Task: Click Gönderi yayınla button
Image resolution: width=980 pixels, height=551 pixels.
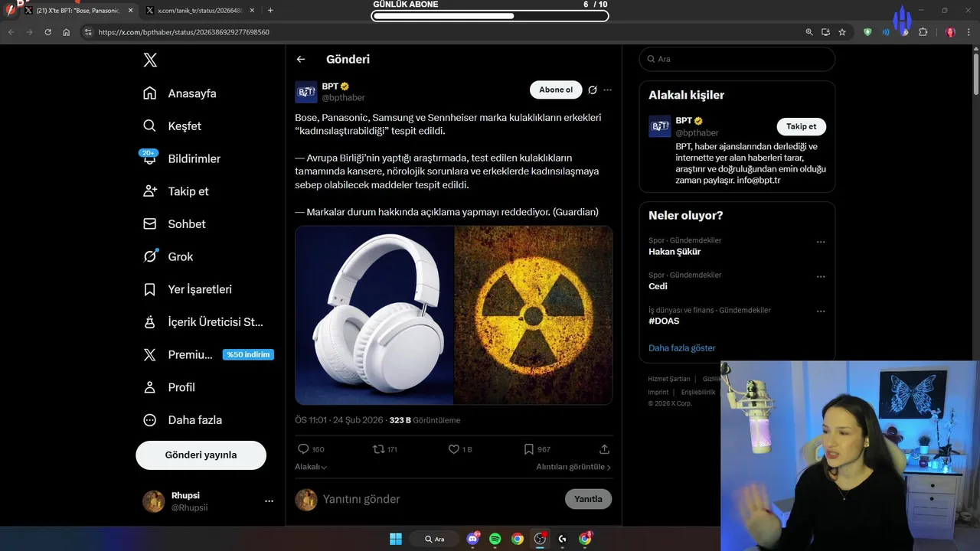Action: click(201, 455)
